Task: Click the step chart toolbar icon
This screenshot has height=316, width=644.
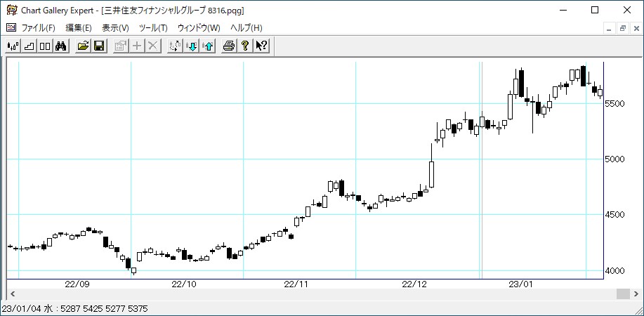Action: click(x=29, y=46)
